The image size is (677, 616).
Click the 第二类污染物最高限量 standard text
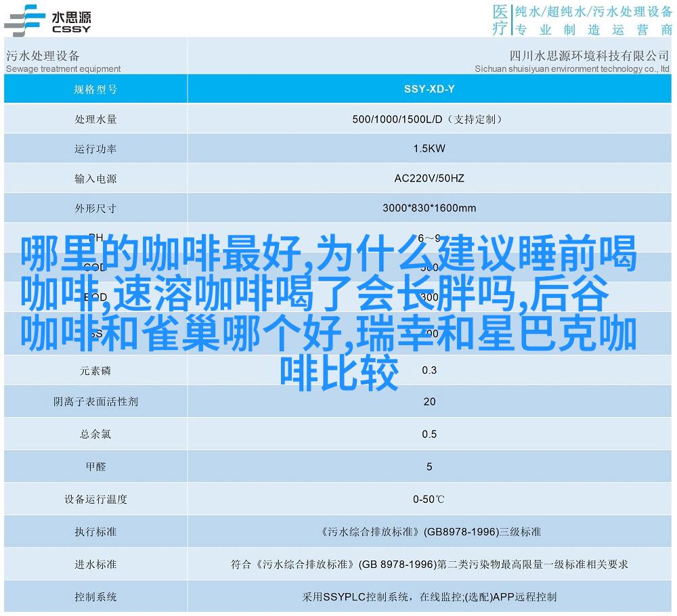(x=489, y=565)
